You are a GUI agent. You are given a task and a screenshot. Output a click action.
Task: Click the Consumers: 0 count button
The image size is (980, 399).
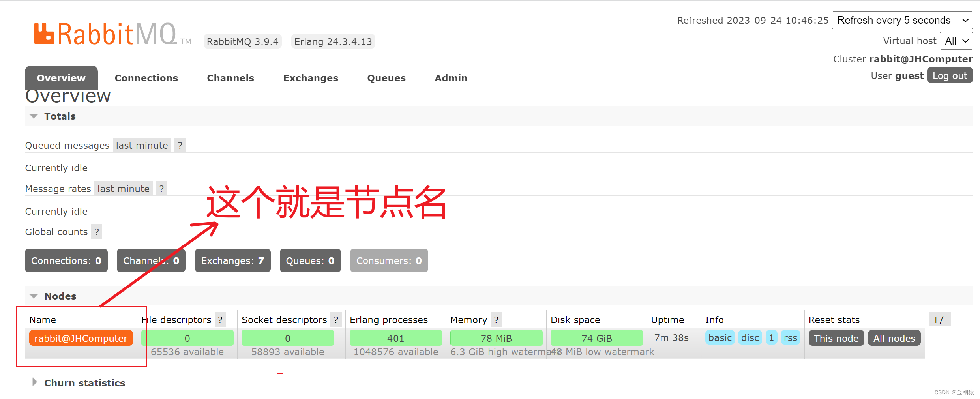pos(389,260)
